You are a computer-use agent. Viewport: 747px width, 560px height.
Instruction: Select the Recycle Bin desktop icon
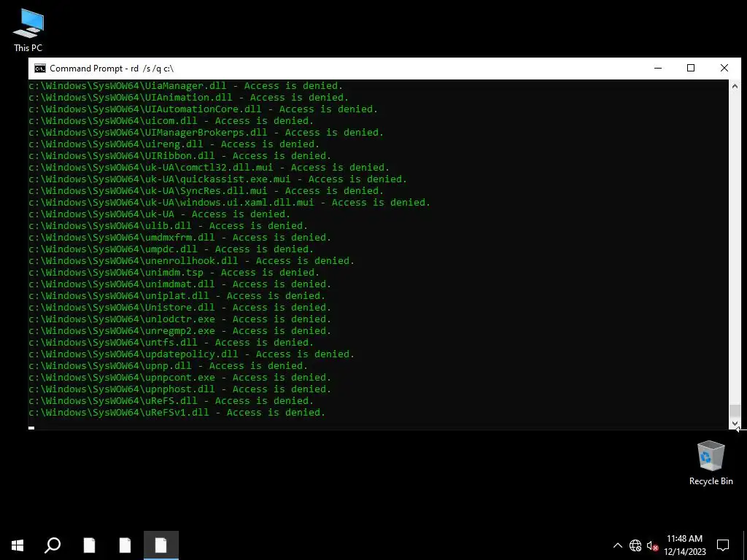711,463
